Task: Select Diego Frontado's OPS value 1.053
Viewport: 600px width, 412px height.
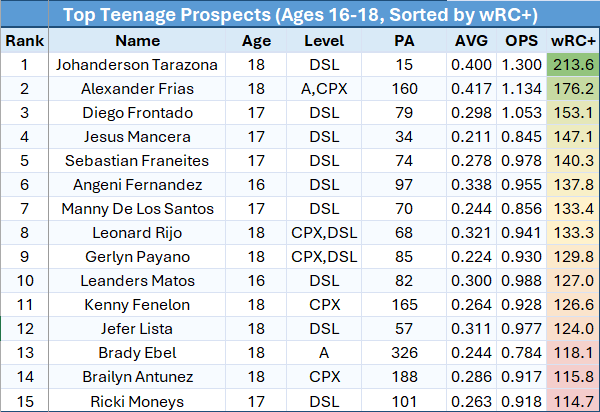Action: point(521,113)
